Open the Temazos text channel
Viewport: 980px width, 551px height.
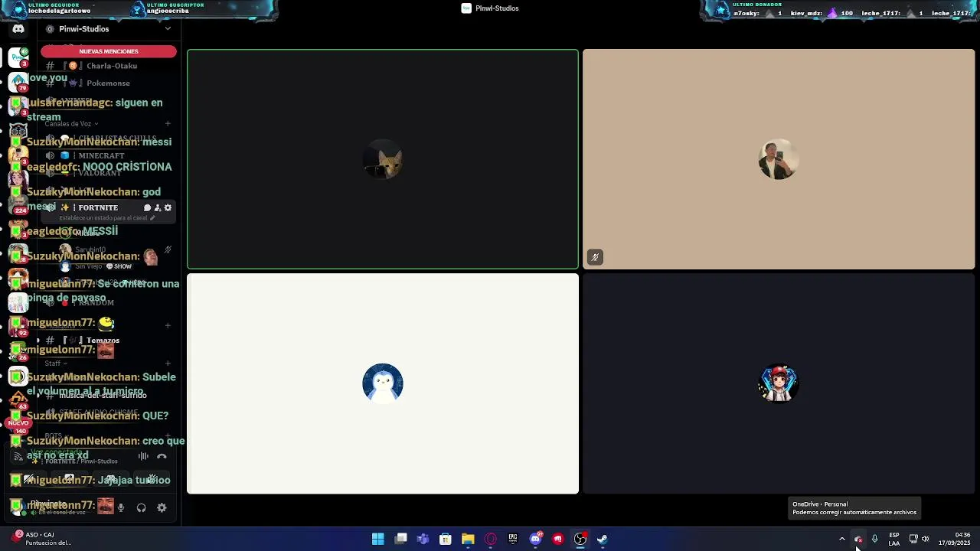[x=109, y=340]
